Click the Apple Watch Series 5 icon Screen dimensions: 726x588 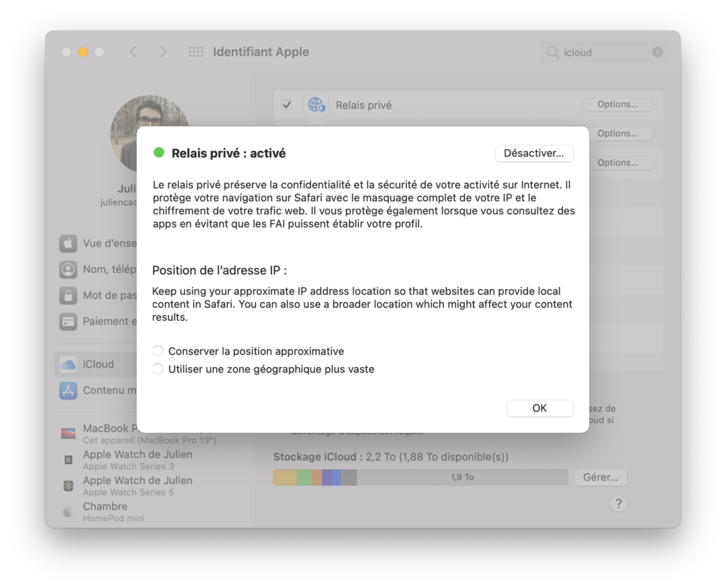point(68,486)
